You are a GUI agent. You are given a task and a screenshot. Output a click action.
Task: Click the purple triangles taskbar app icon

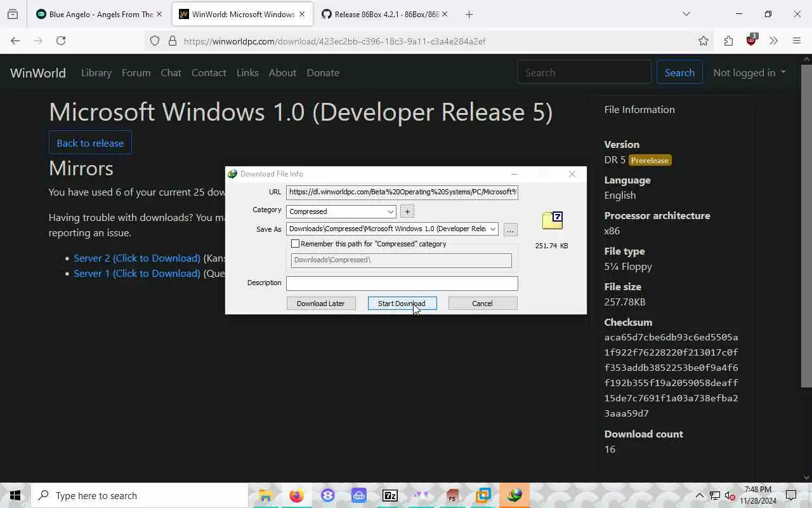tap(421, 495)
